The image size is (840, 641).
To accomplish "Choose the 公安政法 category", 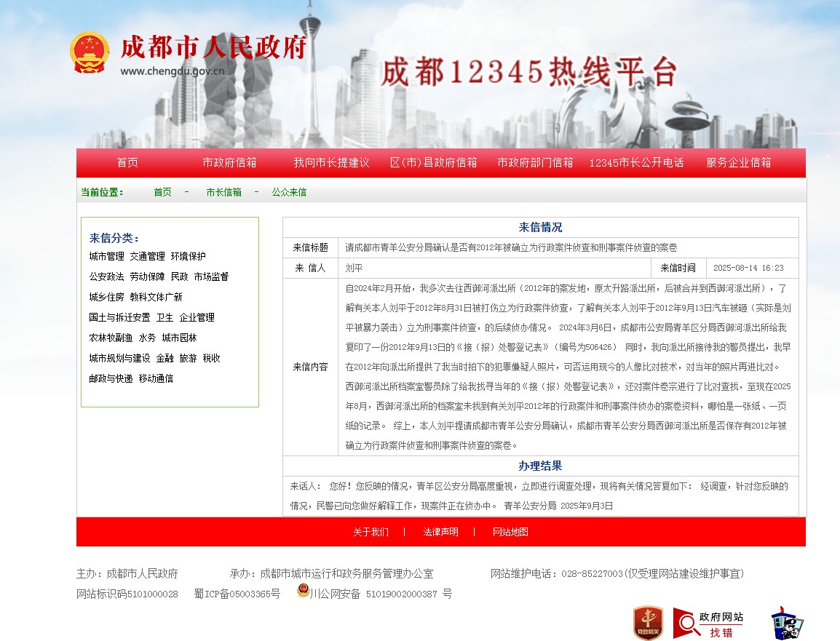I will click(107, 277).
